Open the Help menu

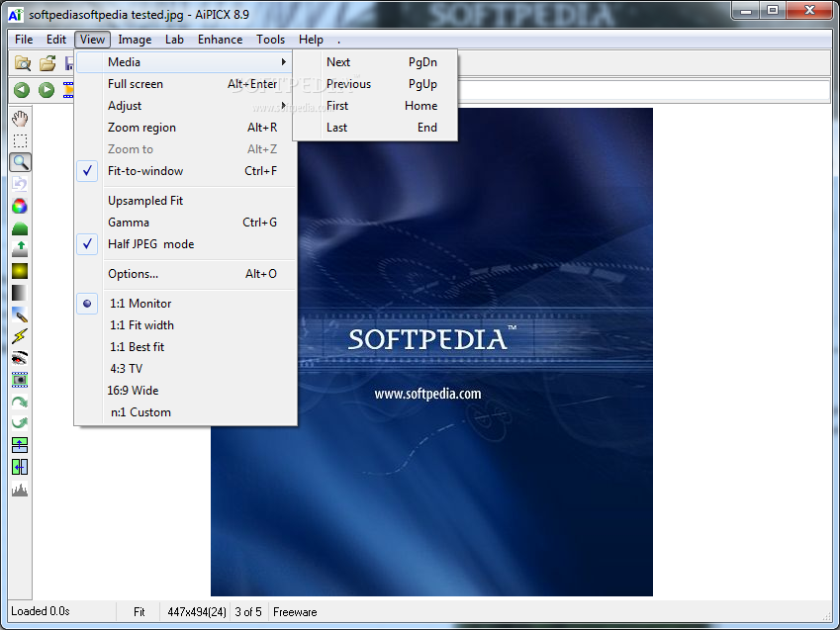(311, 40)
